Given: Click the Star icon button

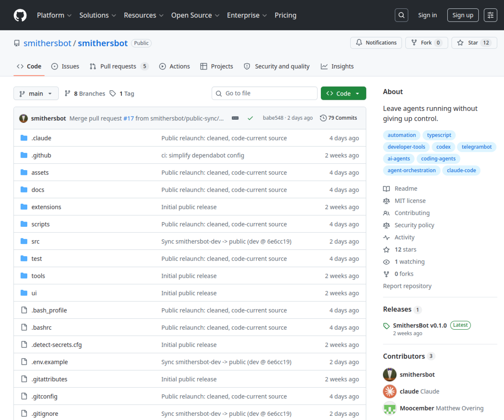Looking at the screenshot, I should point(474,43).
